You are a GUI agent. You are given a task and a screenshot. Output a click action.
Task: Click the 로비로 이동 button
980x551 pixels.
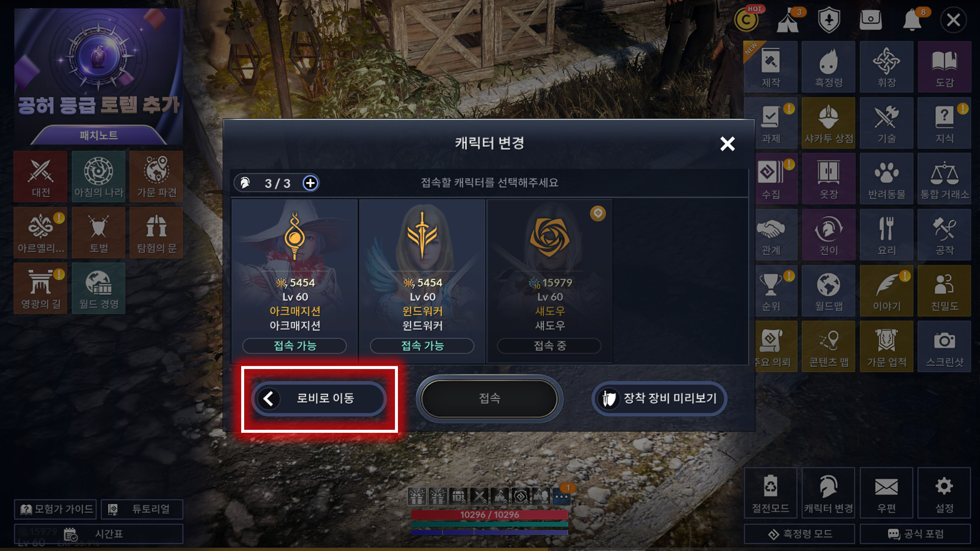319,398
